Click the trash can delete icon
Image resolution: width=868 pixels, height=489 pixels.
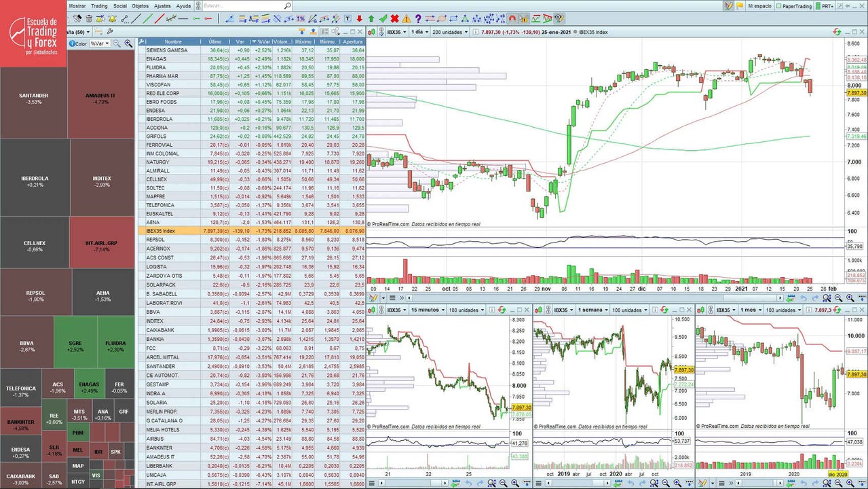pos(89,18)
